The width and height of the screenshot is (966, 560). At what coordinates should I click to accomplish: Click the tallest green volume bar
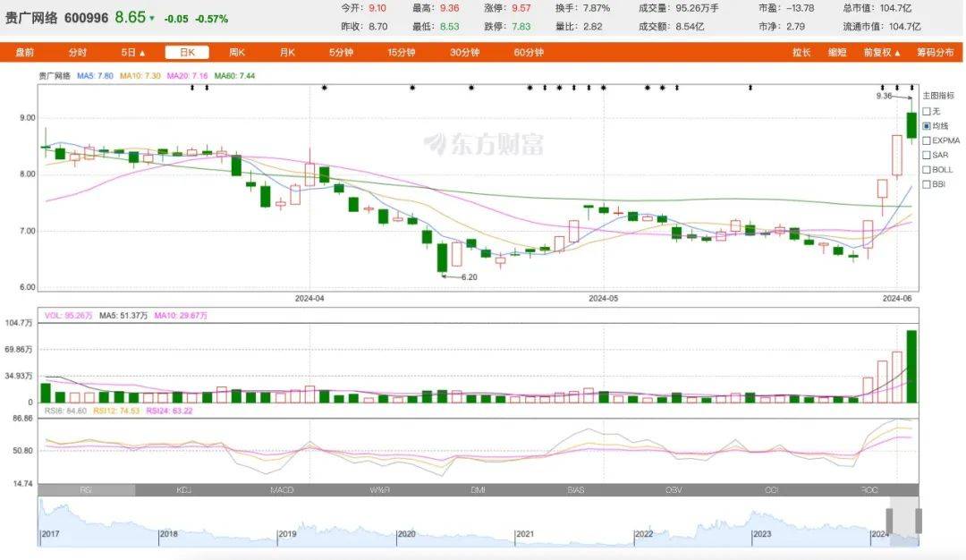(x=911, y=367)
